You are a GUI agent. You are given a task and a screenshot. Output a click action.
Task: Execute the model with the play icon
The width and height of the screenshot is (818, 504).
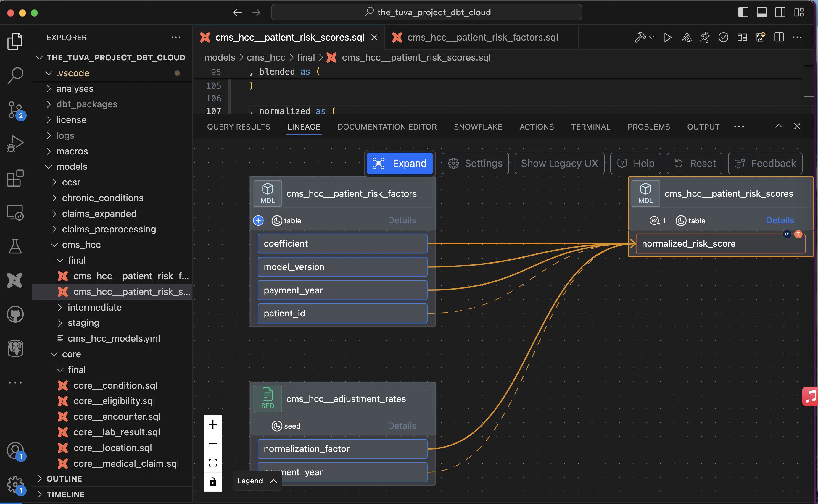click(x=667, y=37)
